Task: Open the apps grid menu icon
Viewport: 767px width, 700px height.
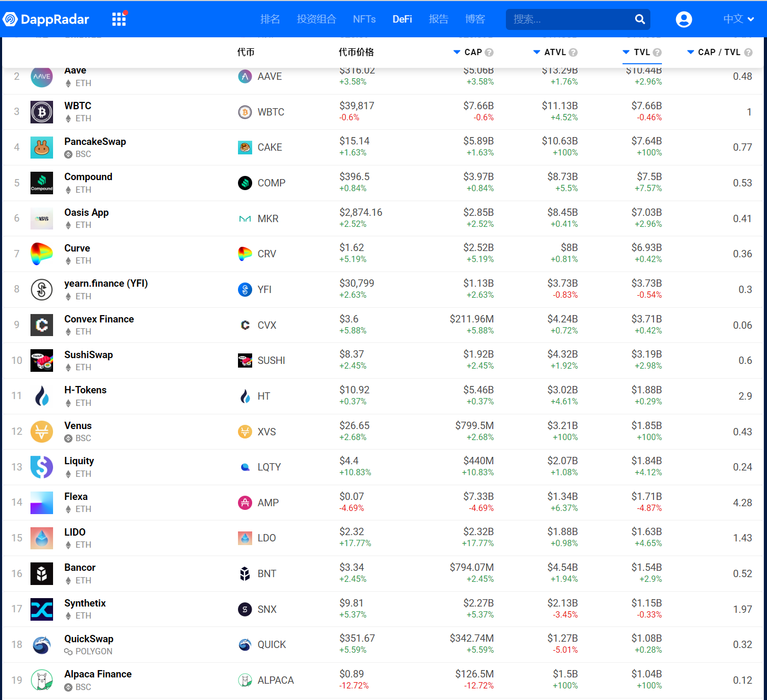Action: (x=119, y=19)
